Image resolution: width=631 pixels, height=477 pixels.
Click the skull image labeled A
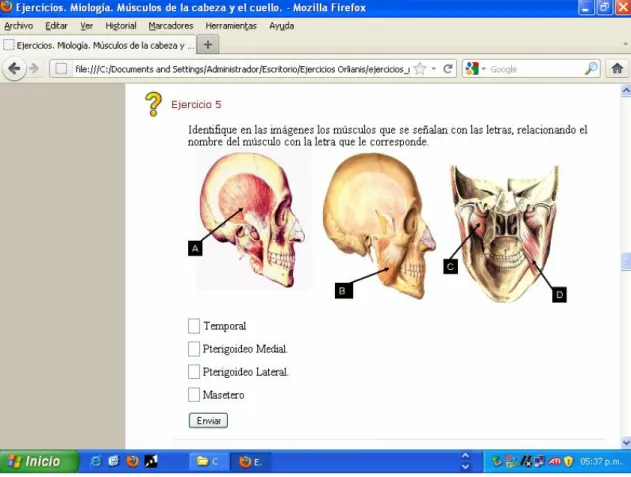coord(252,220)
